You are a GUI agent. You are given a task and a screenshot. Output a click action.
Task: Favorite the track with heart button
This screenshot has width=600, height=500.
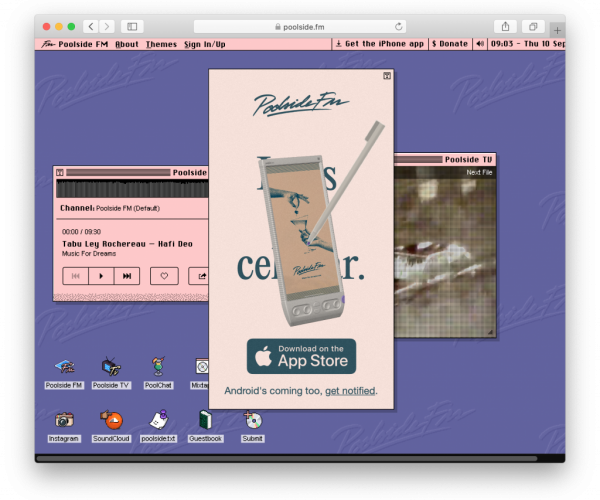pyautogui.click(x=164, y=276)
